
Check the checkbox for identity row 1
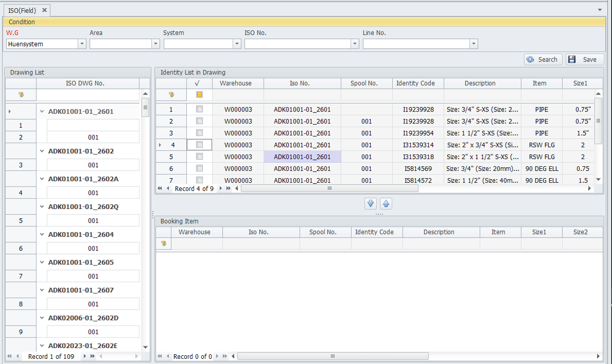point(199,109)
